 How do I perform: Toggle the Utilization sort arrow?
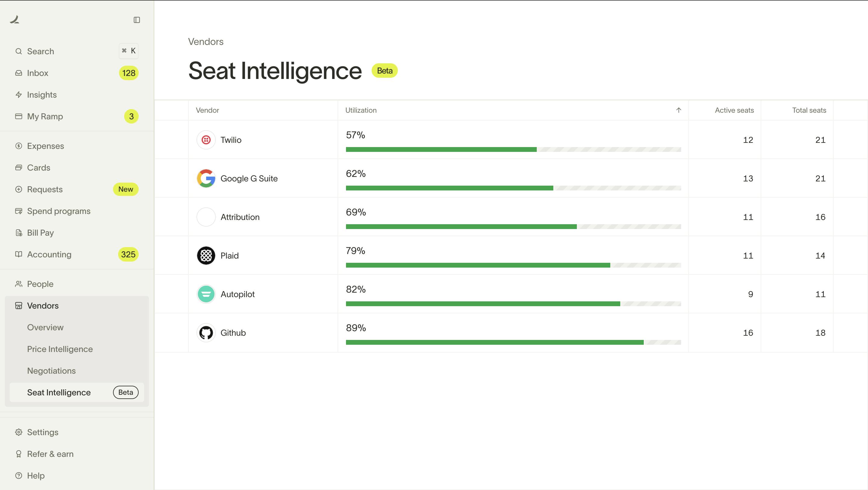(x=678, y=110)
